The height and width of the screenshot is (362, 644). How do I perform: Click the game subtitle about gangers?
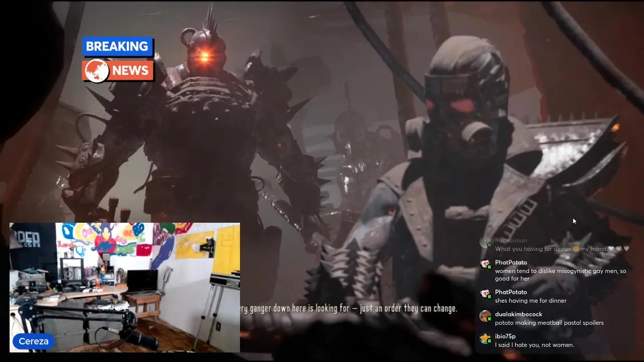coord(349,308)
